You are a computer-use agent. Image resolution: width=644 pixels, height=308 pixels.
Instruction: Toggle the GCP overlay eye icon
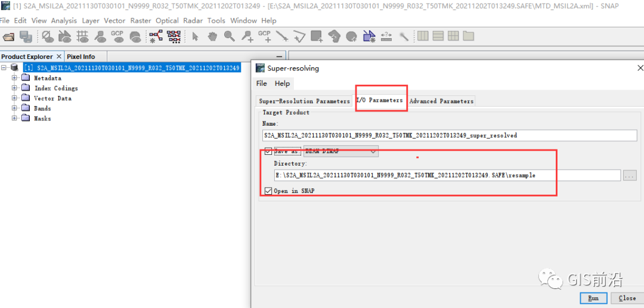pos(118,36)
